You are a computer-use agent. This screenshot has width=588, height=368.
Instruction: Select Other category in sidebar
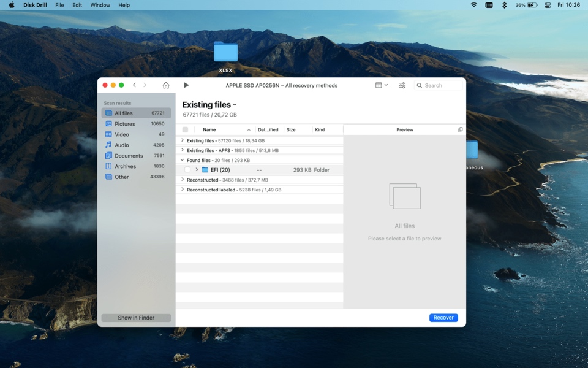pos(136,177)
